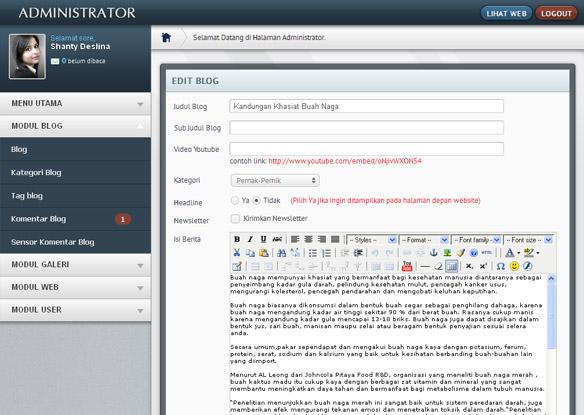Check the Kirimkan Newsletter checkbox

pyautogui.click(x=235, y=219)
